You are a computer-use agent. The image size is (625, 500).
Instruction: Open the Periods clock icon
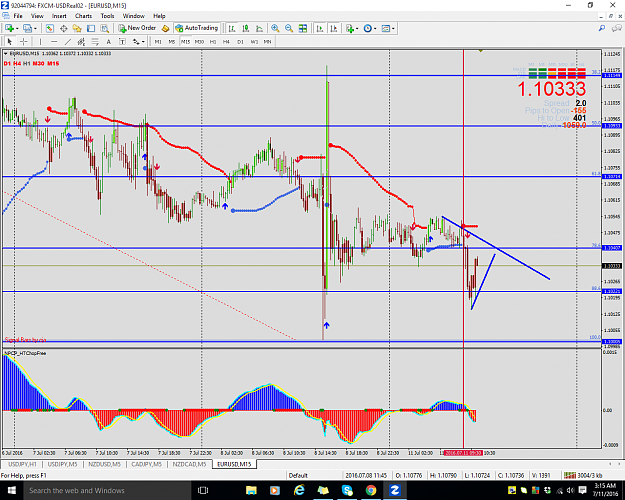368,28
